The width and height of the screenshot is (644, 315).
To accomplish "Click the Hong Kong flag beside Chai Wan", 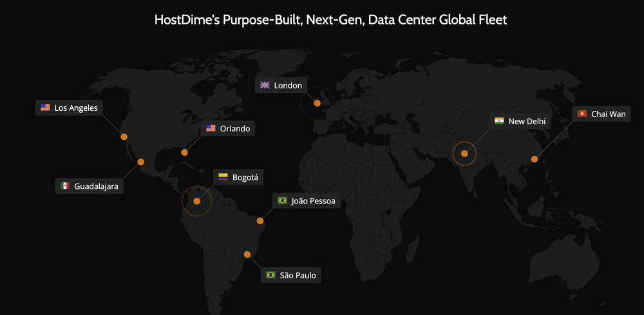I will [582, 113].
